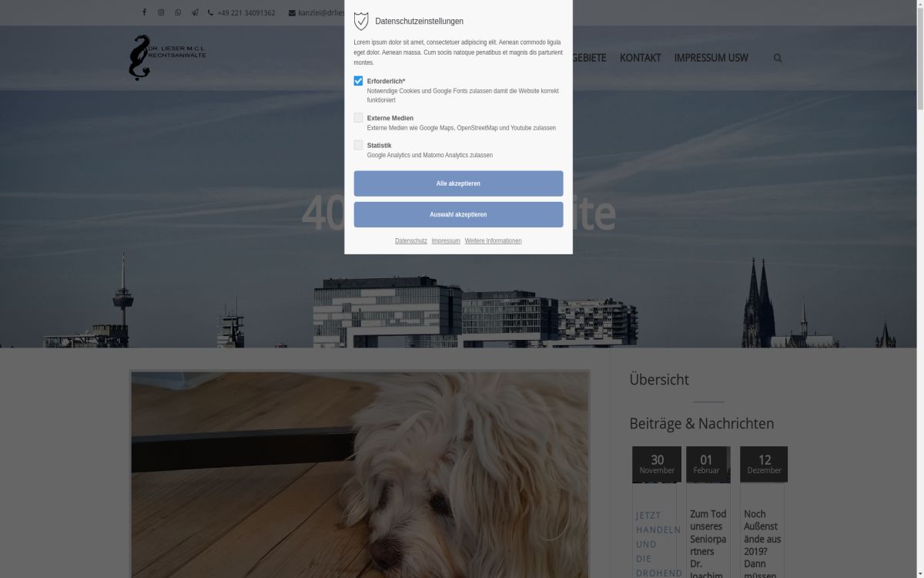Viewport: 924px width, 578px height.
Task: Click the privacy shield icon in dialog
Action: pos(361,21)
